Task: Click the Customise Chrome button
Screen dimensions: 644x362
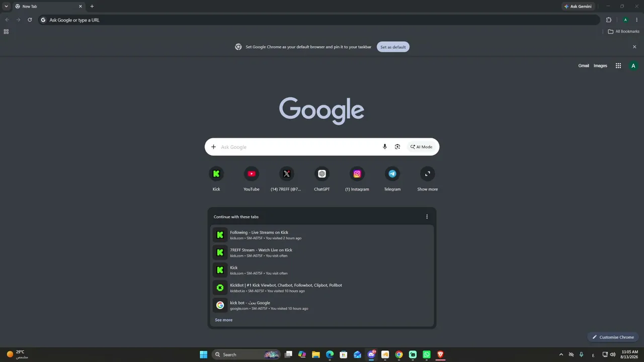Action: point(613,337)
